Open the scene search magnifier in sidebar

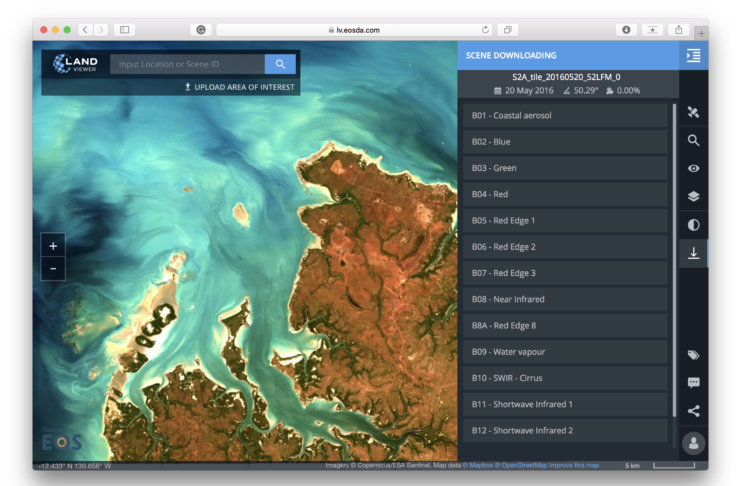click(x=693, y=141)
